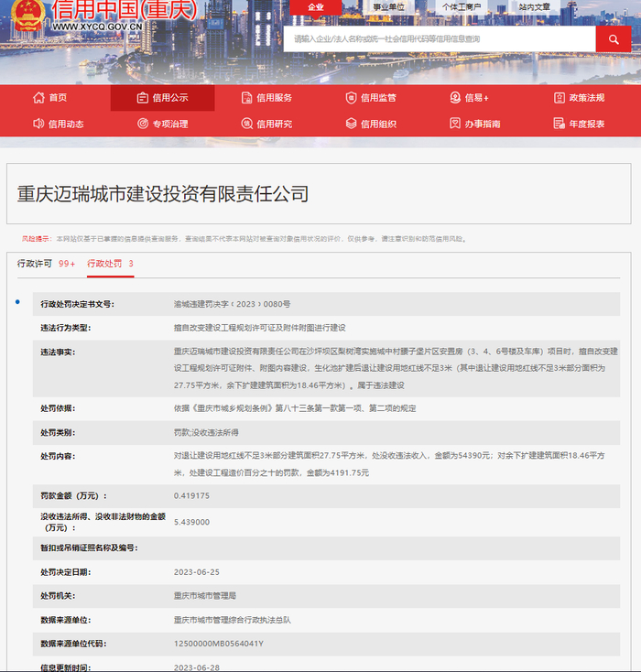Click the authority 重庆市城市管理局
This screenshot has height=672, width=641.
[205, 596]
